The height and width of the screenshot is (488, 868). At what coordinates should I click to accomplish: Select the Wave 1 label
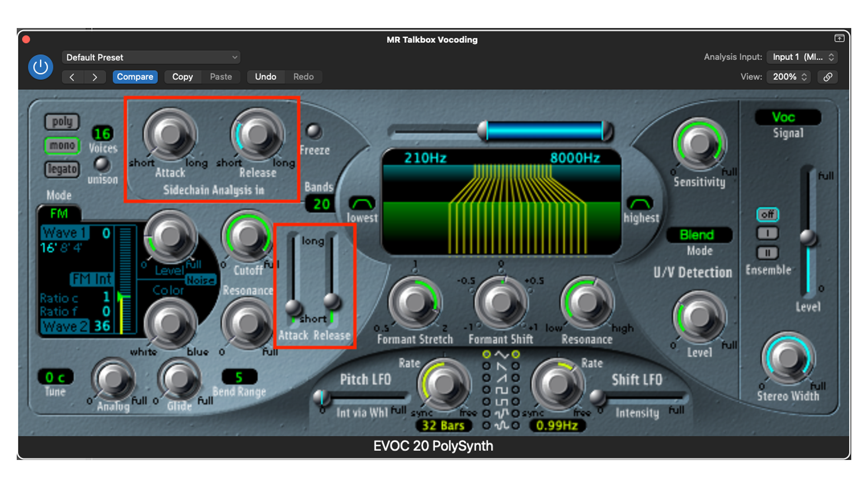[x=65, y=233]
